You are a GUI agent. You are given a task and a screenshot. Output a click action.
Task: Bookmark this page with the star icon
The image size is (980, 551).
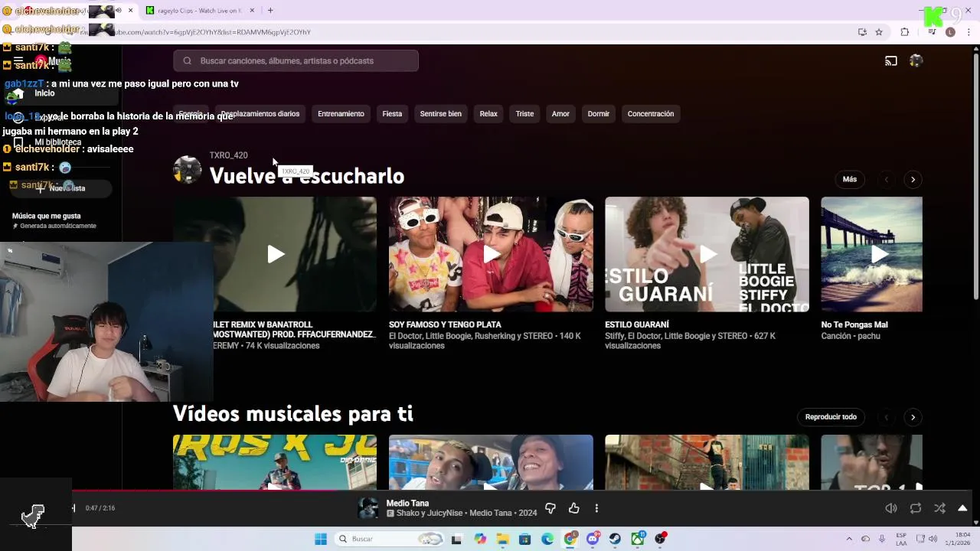click(879, 32)
